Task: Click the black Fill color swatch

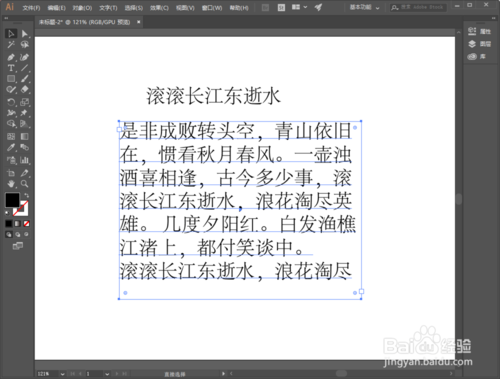Action: pyautogui.click(x=12, y=200)
